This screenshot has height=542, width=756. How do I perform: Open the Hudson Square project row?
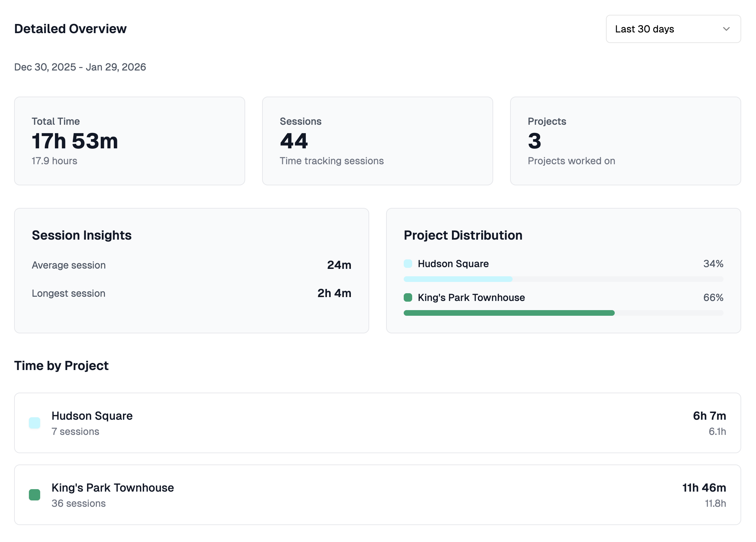coord(377,423)
